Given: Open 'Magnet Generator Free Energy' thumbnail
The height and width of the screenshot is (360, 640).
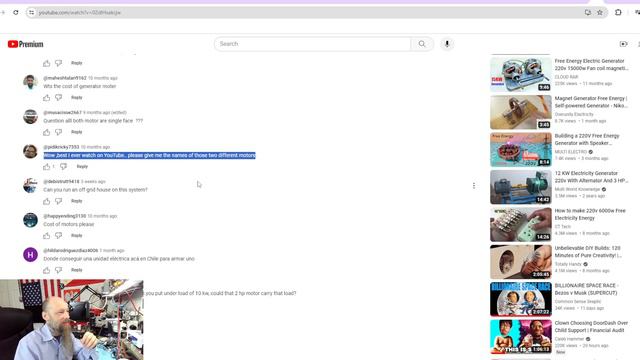Looking at the screenshot, I should tap(520, 112).
